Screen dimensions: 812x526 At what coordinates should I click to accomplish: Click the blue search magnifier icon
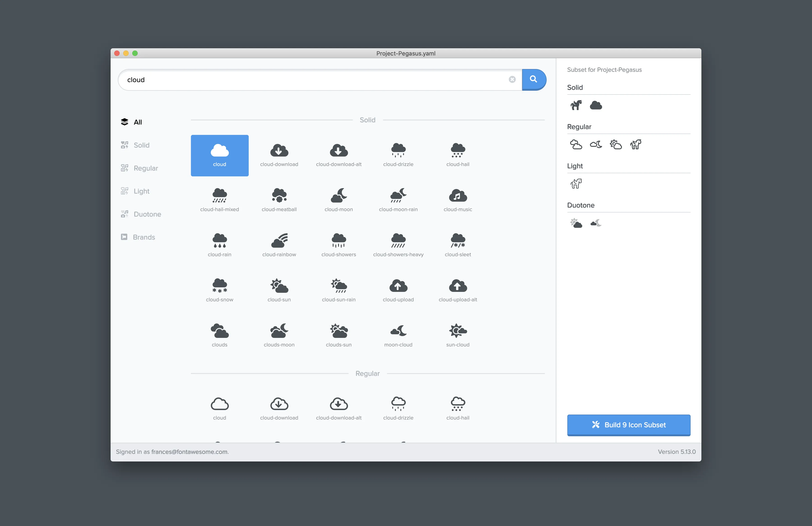pos(534,79)
